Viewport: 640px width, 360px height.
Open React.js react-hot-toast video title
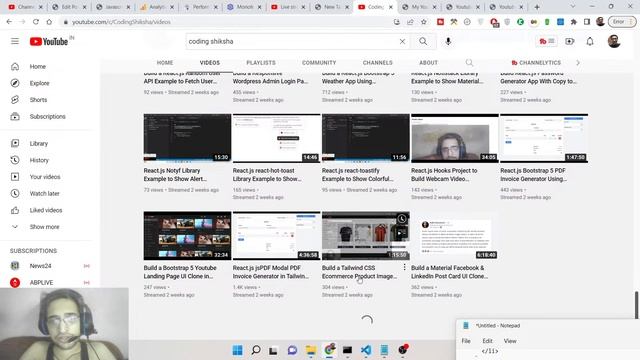coord(267,175)
